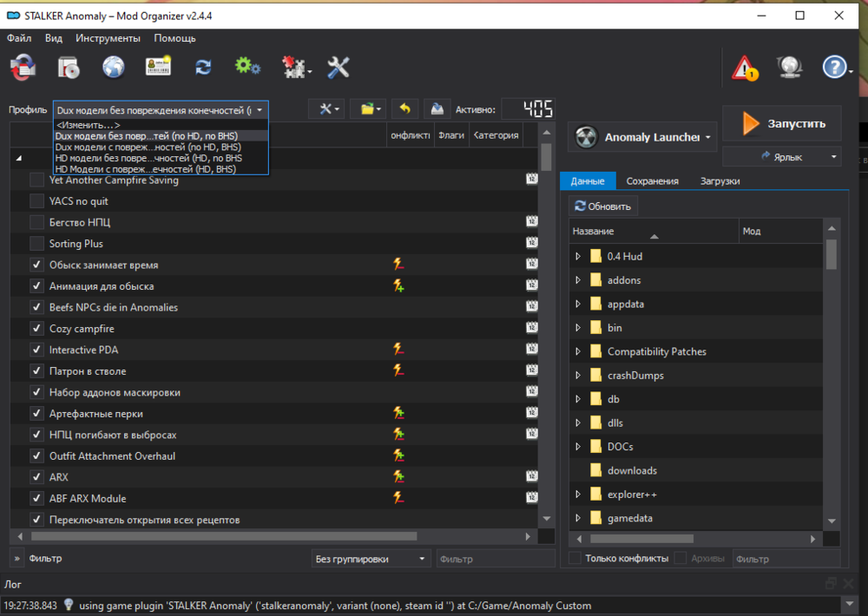
Task: Expand the gamedata folder tree node
Action: (x=578, y=518)
